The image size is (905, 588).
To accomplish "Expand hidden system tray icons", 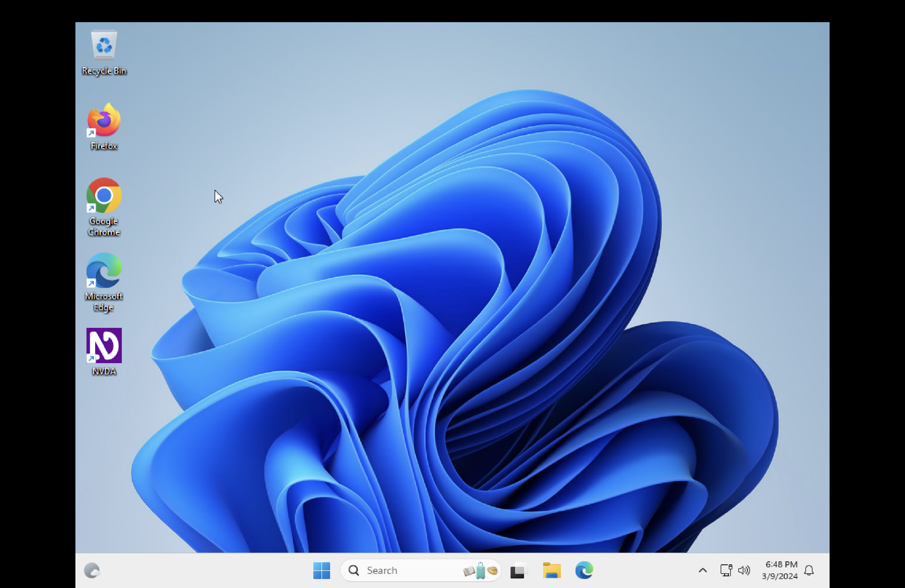I will coord(702,570).
